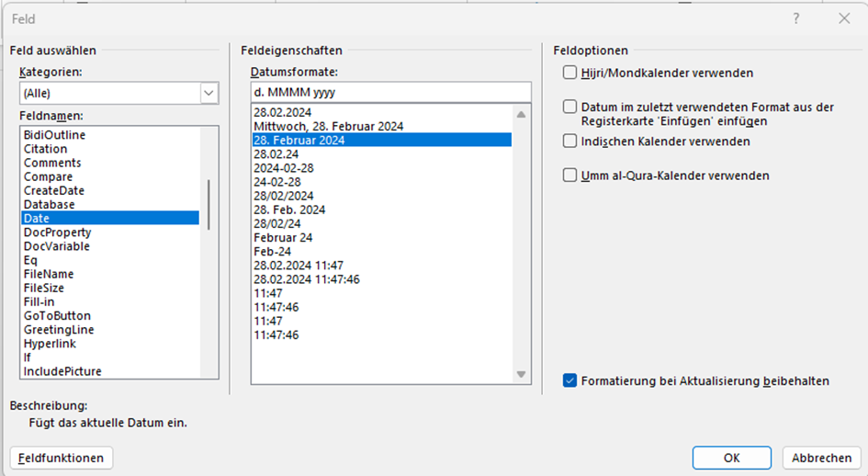Select CreateDate in the field names list
868x476 pixels.
[54, 190]
